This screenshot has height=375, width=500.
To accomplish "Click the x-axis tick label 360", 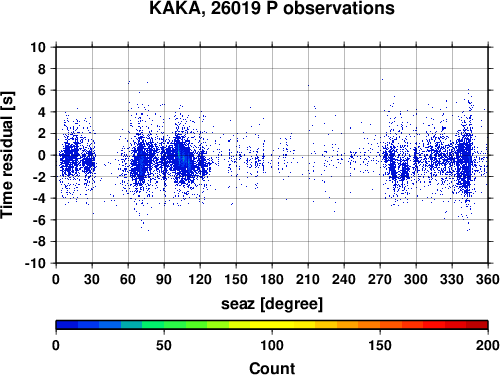I will pyautogui.click(x=488, y=279).
